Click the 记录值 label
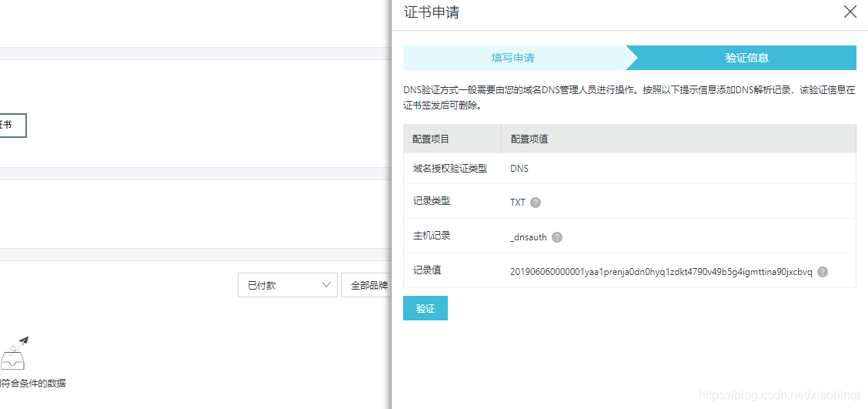Viewport: 868px width, 409px height. click(x=427, y=270)
